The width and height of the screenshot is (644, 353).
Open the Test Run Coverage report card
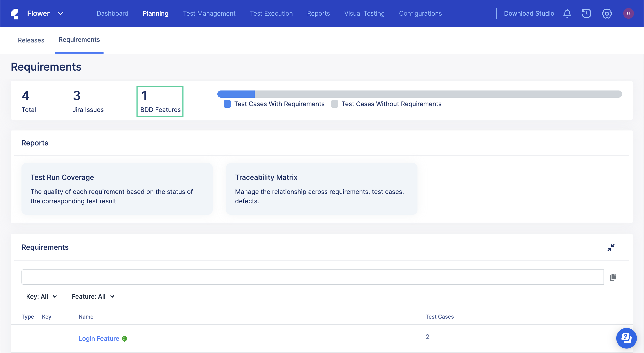click(x=117, y=189)
